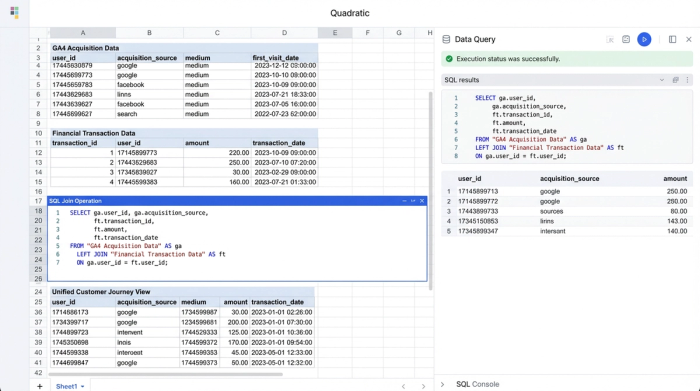Collapse the SQL results section chevron
Image resolution: width=700 pixels, height=391 pixels.
click(x=662, y=80)
